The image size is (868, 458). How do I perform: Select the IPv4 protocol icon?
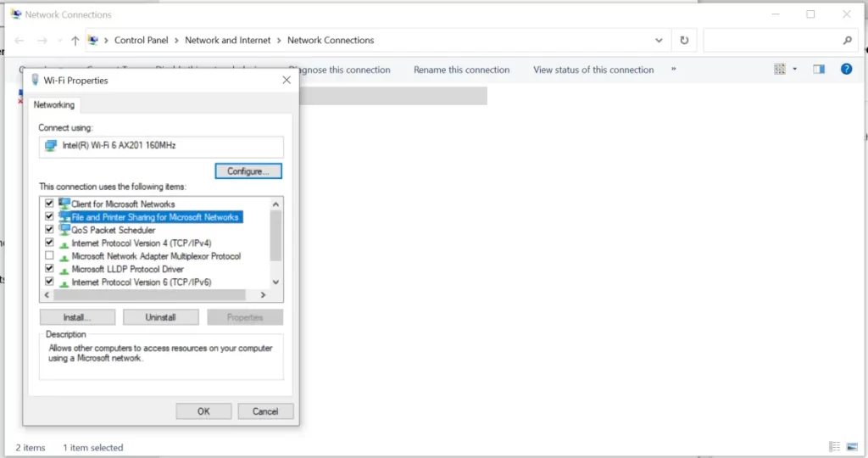coord(64,243)
